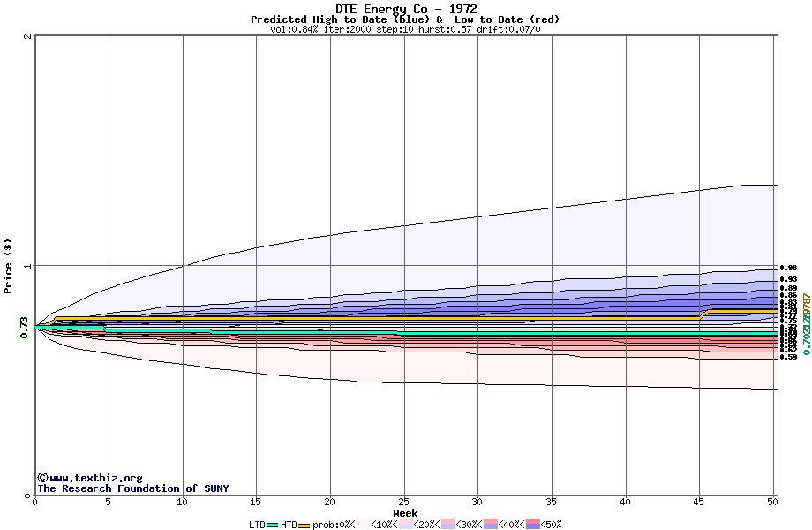Click the parameters line 'vol:0.84% iter:2000'
Viewport: 812px width, 530px height.
320,29
